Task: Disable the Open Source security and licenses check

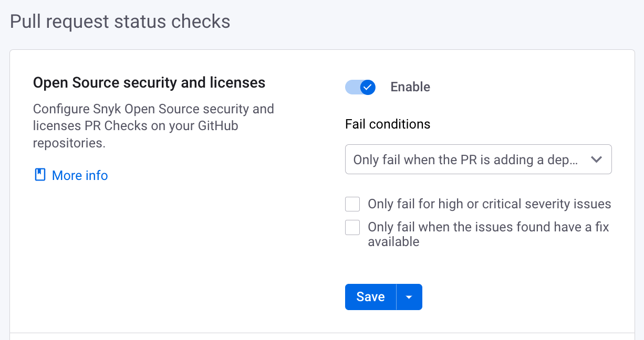Action: 360,87
